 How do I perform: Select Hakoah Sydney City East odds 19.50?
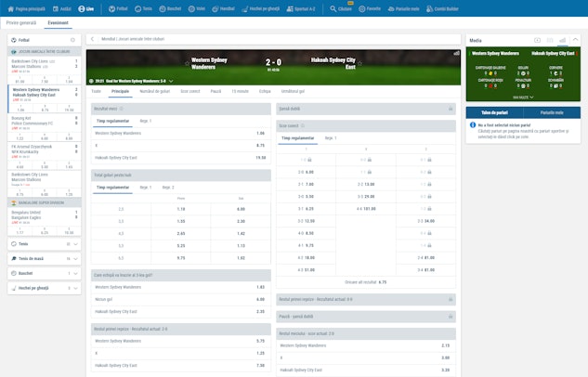pyautogui.click(x=260, y=157)
